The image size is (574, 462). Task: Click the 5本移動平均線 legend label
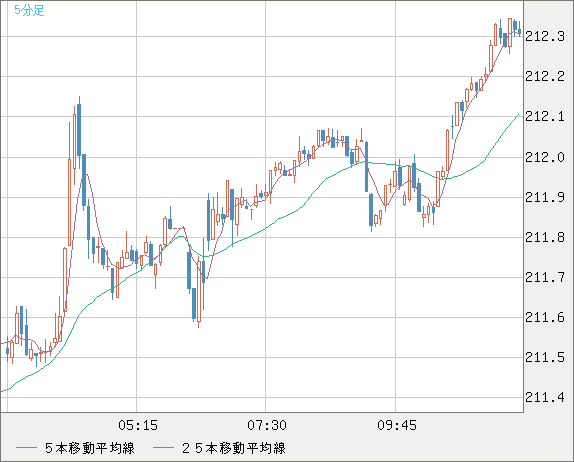(90, 448)
